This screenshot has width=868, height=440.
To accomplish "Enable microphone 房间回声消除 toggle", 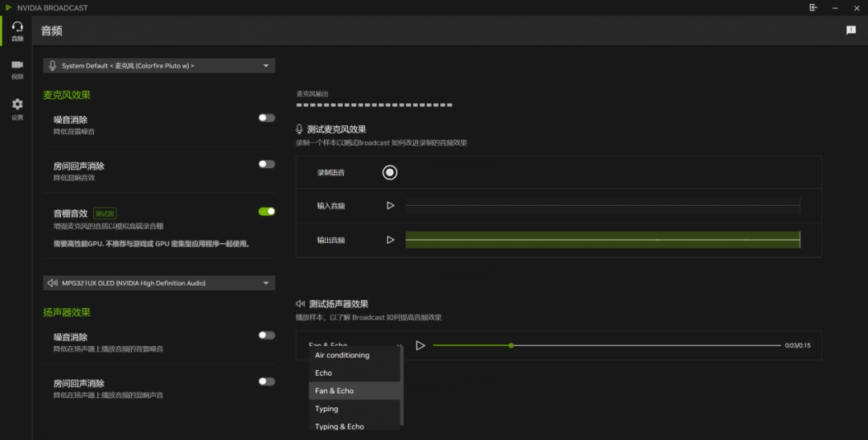I will [266, 164].
